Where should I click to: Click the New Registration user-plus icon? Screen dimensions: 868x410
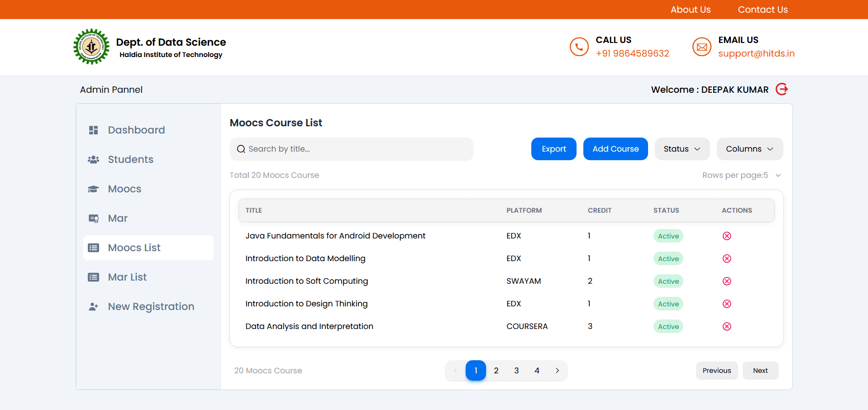point(93,307)
